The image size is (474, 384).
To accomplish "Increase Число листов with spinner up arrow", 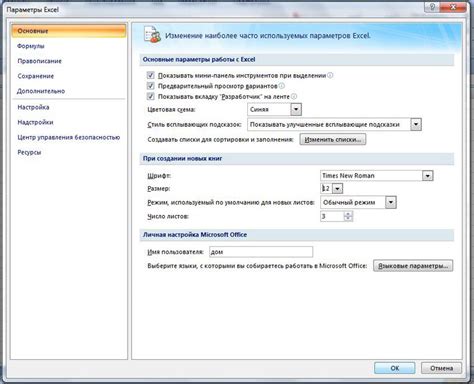I will click(x=348, y=214).
